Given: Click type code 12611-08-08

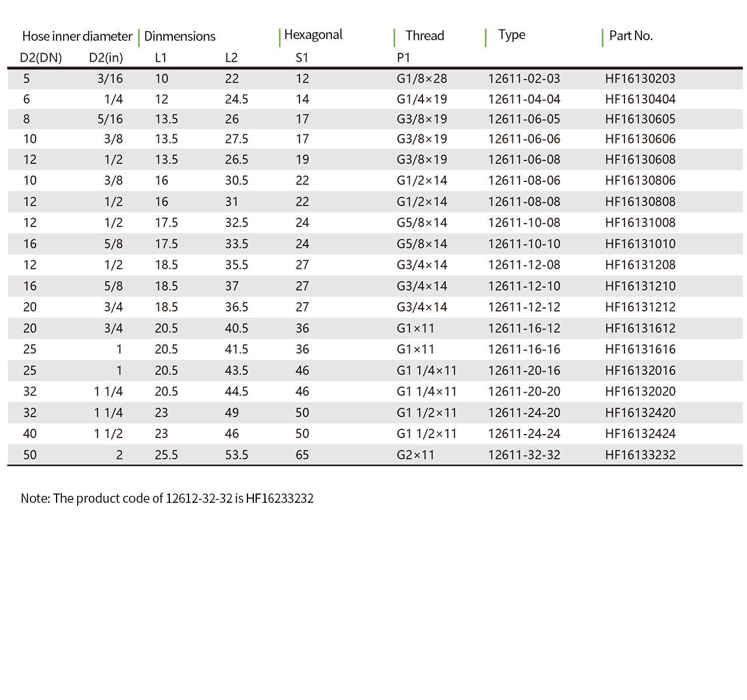Looking at the screenshot, I should [x=524, y=202].
